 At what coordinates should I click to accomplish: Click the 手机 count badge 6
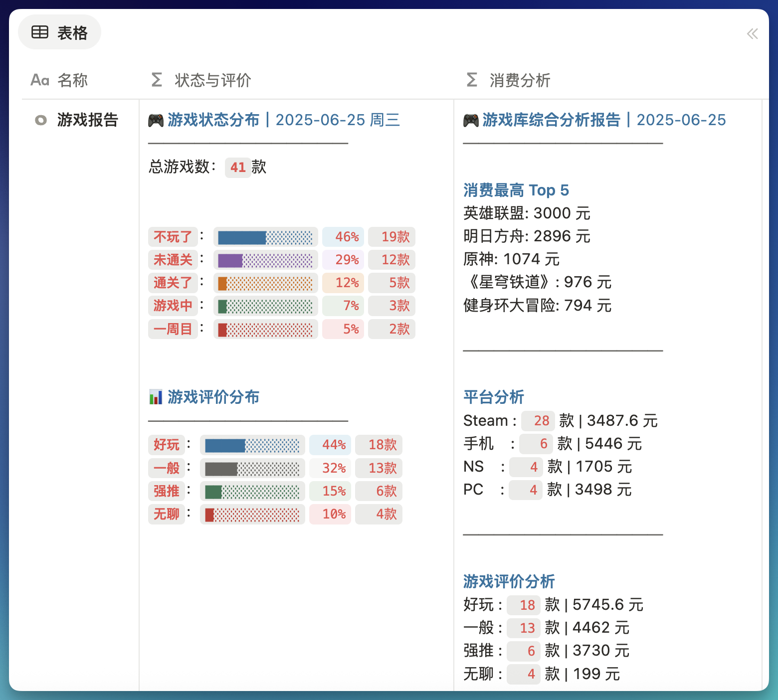(x=536, y=444)
